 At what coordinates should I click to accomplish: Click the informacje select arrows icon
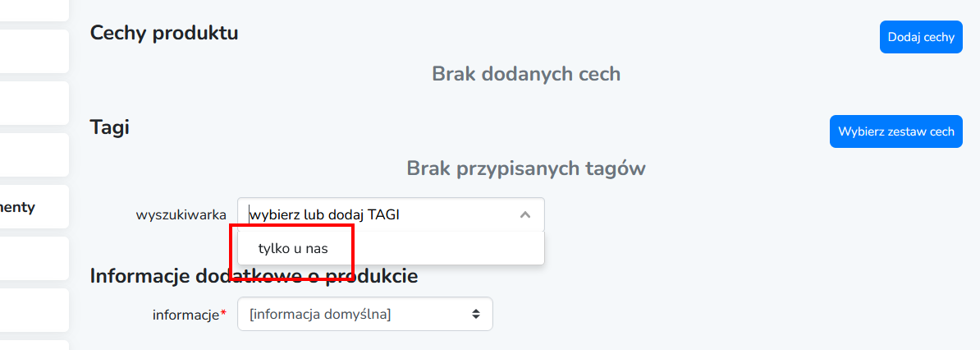475,314
